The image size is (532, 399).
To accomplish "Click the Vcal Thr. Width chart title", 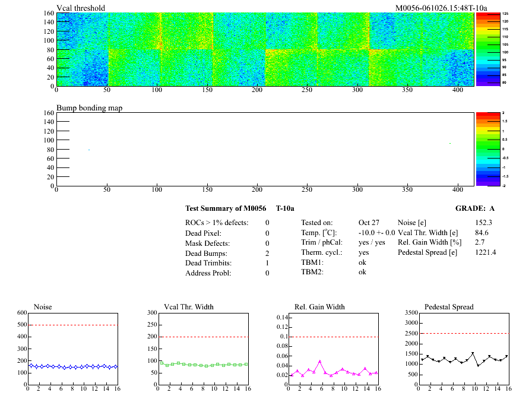I will click(181, 307).
